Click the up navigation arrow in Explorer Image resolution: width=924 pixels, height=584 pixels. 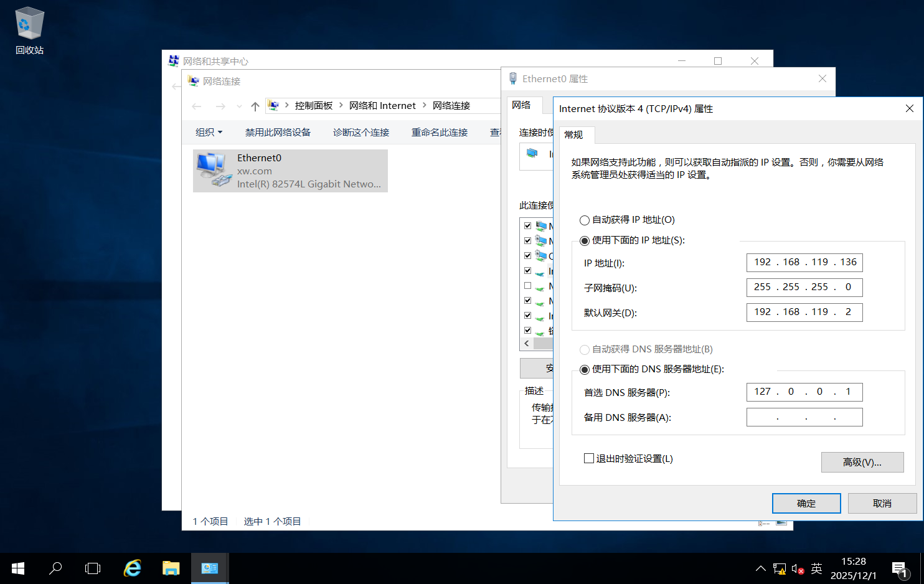point(255,105)
